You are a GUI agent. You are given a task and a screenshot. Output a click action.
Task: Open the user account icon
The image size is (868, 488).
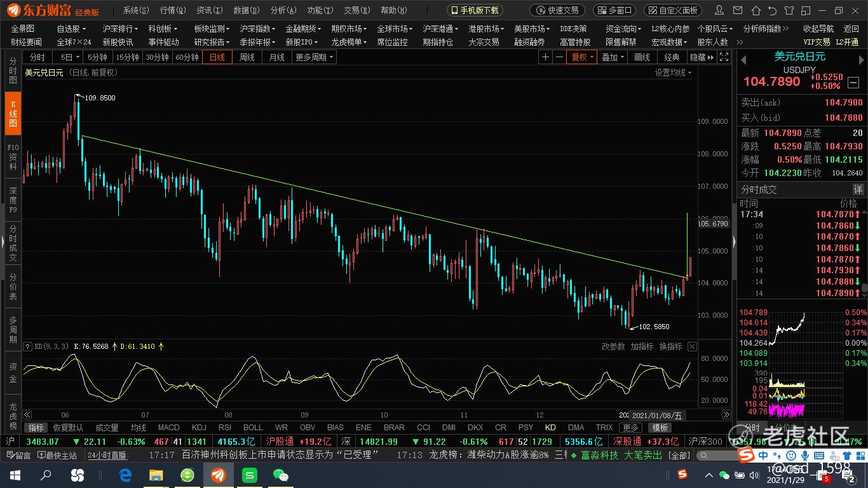coord(719,10)
